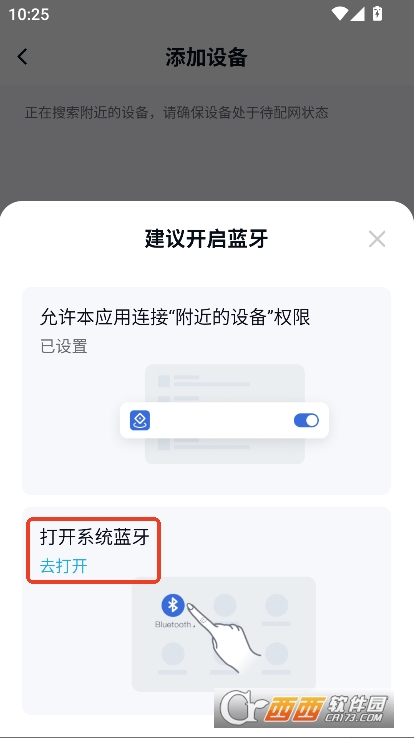Tap the back arrow in the header

coord(22,56)
